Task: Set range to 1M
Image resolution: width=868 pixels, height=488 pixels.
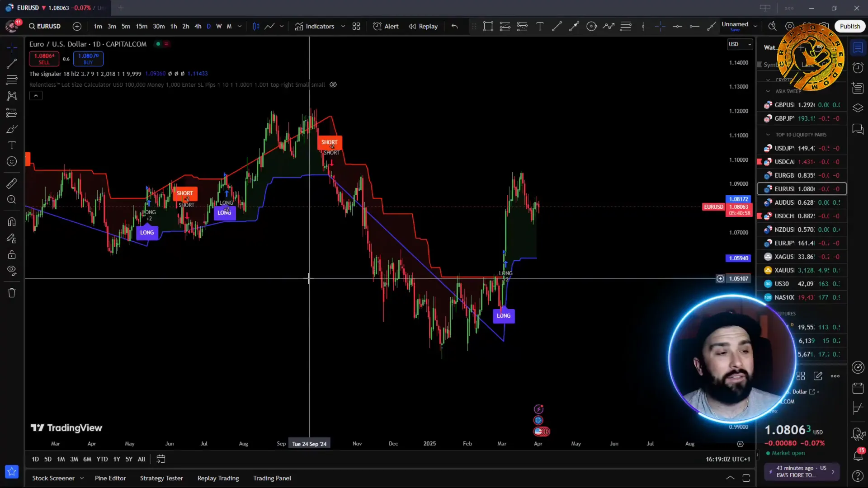Action: (x=61, y=459)
